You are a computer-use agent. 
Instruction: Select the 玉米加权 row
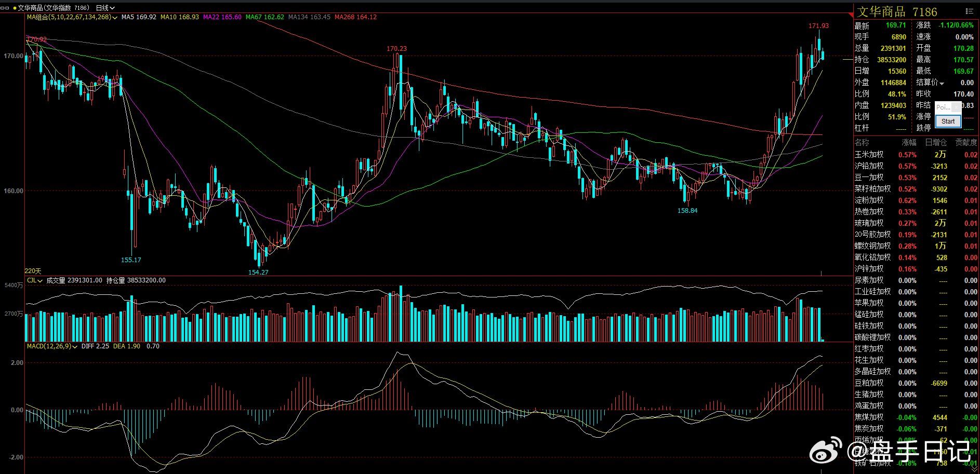pyautogui.click(x=917, y=155)
